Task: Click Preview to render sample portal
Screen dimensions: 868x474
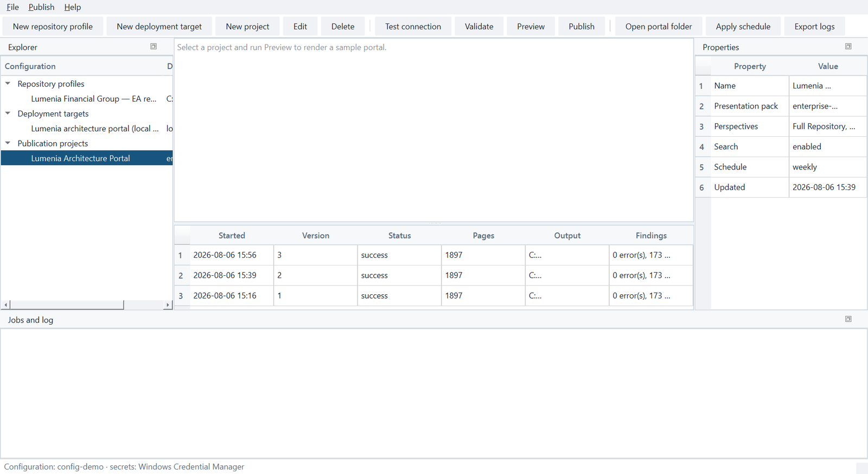Action: coord(531,27)
